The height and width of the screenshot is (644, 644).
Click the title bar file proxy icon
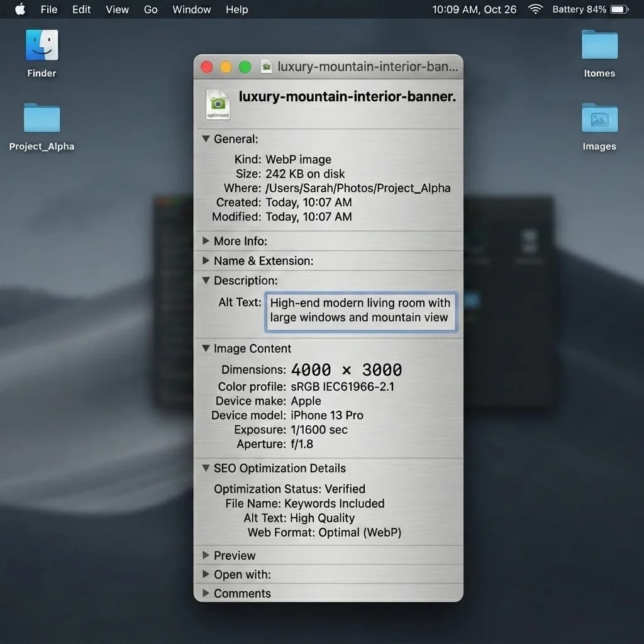click(x=266, y=66)
